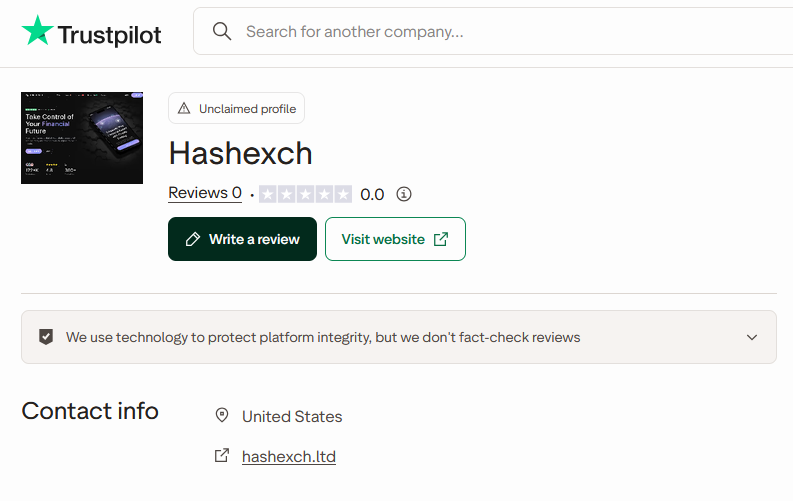Open the hashexch.ltd link

pyautogui.click(x=289, y=457)
